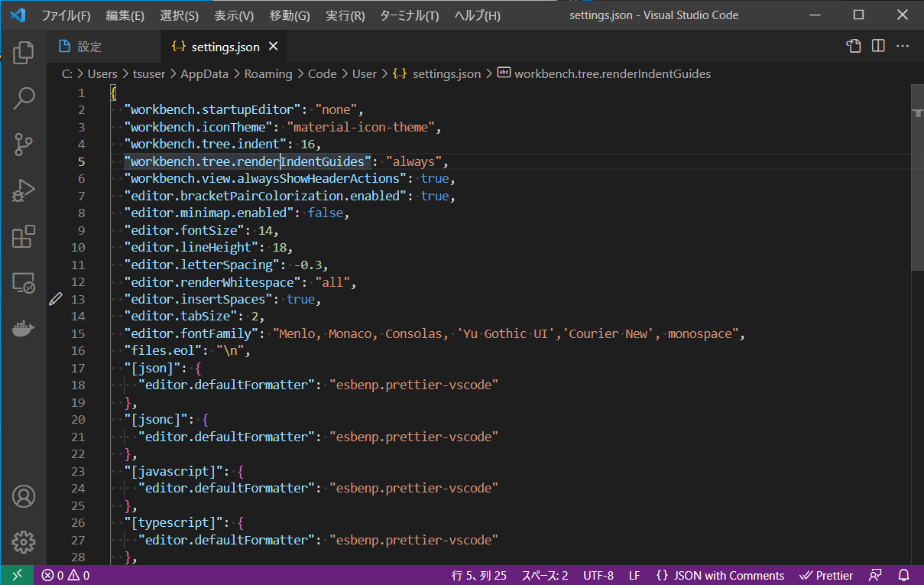Click the "always" value on line 5

415,161
